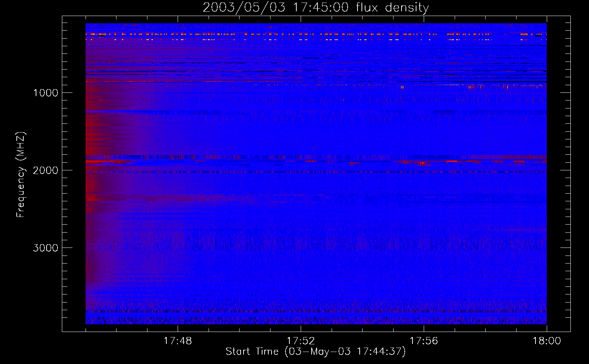Screen dimensions: 589x364
Task: Select the 3000 frequency tick label
Action: (x=46, y=248)
